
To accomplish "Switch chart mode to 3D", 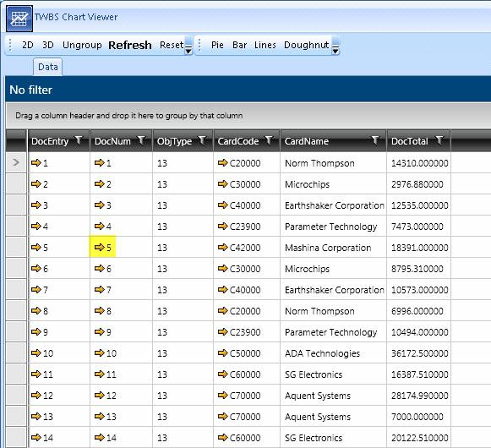I will coord(48,45).
